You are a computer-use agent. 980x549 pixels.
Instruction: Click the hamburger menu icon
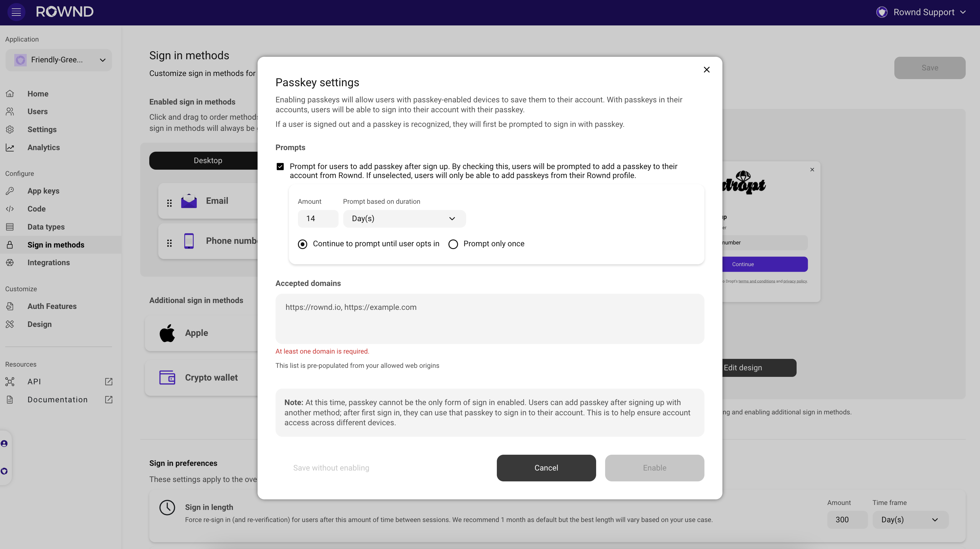(x=16, y=12)
